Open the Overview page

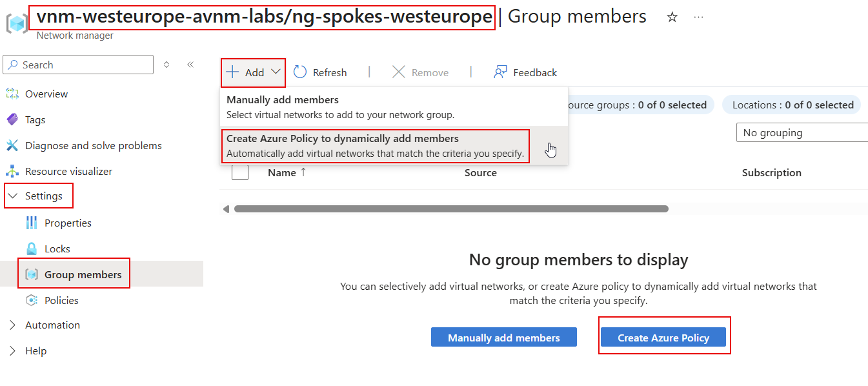(45, 94)
